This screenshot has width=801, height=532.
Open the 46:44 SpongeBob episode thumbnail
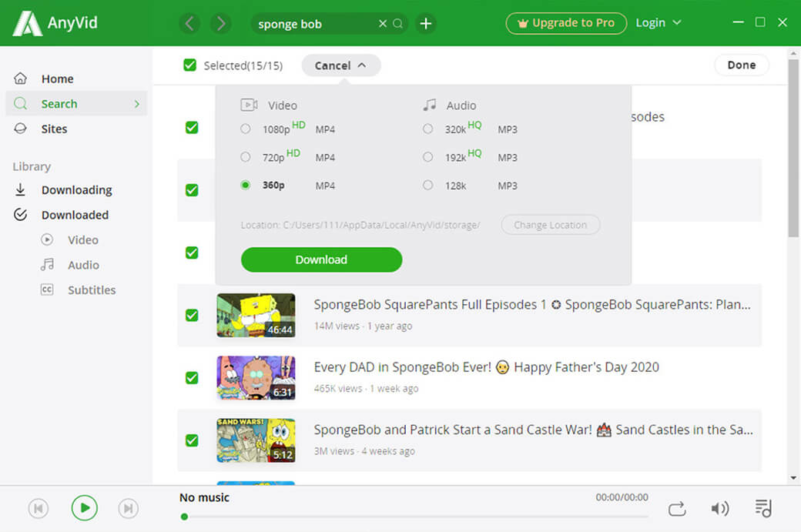[x=256, y=315]
